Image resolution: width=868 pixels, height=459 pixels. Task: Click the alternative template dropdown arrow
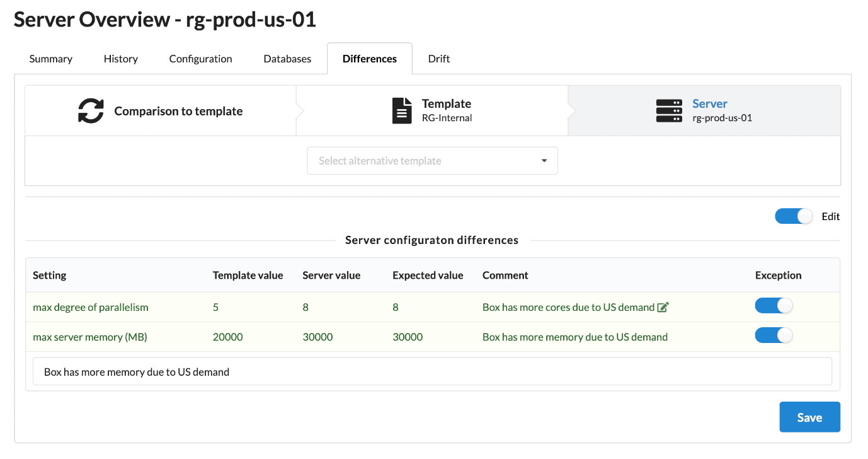tap(544, 161)
